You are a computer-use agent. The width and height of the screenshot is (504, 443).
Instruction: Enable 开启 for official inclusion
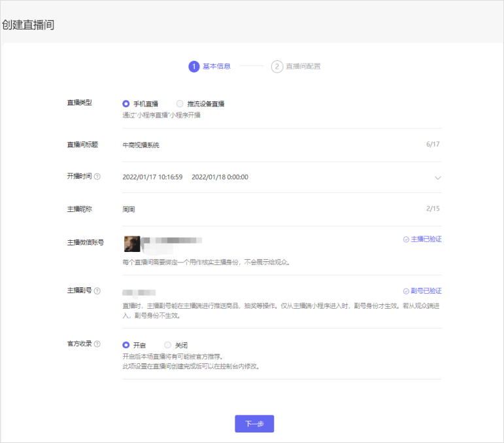(x=126, y=345)
